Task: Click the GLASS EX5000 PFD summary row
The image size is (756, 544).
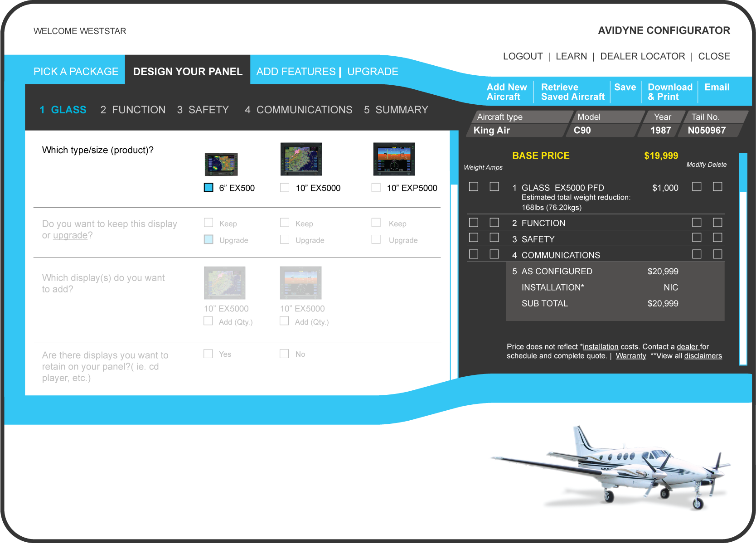Action: tap(596, 197)
